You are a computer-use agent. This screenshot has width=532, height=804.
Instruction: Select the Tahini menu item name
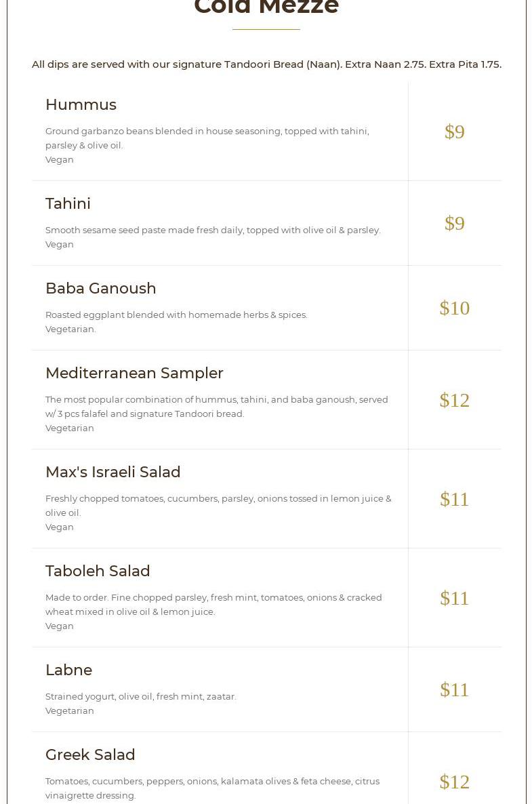(68, 203)
